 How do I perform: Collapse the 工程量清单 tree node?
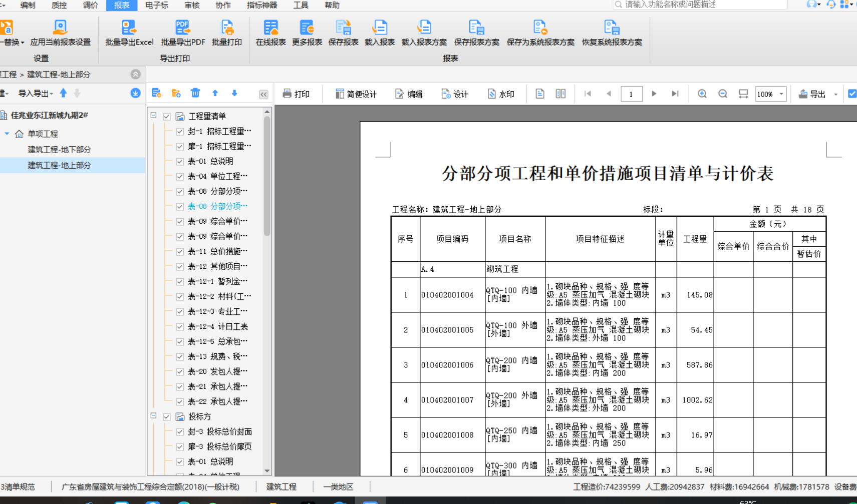(154, 116)
